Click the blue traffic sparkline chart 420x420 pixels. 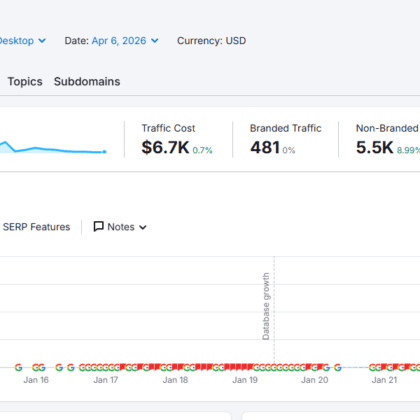(53, 147)
